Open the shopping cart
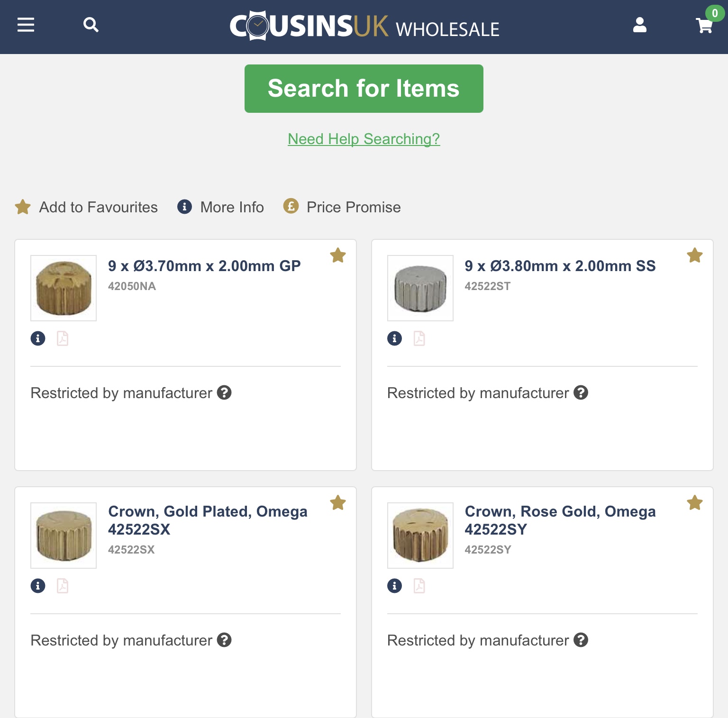 pyautogui.click(x=704, y=26)
